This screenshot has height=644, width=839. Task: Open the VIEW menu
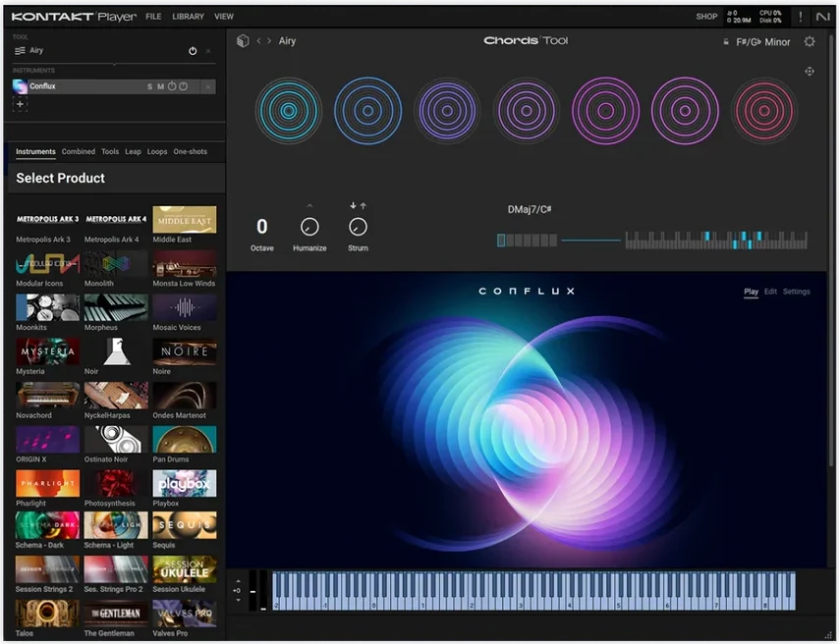coord(224,17)
